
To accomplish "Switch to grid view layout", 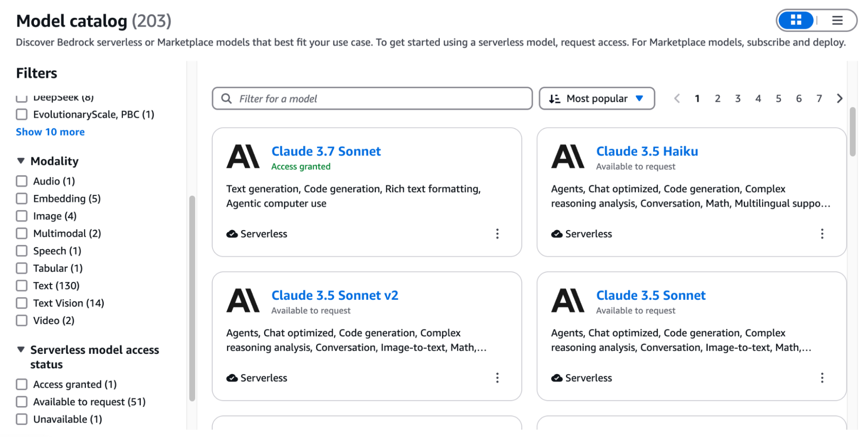I will [x=796, y=20].
